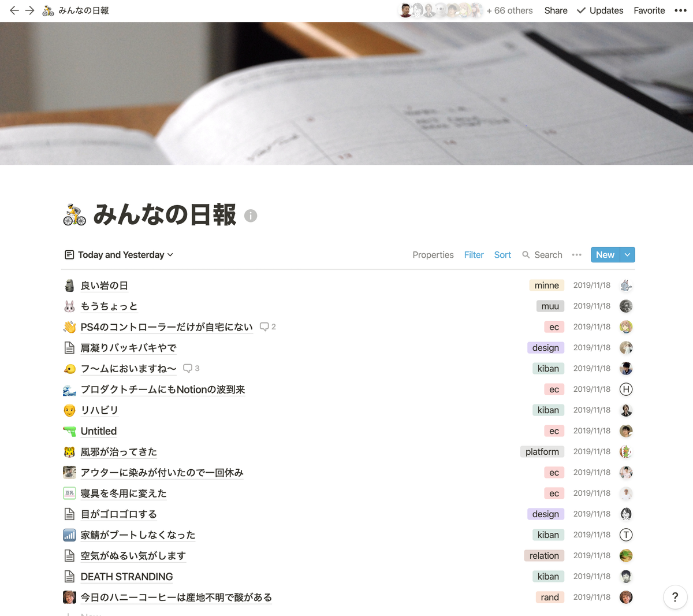Open page info via the info icon
Image resolution: width=693 pixels, height=616 pixels.
tap(250, 216)
